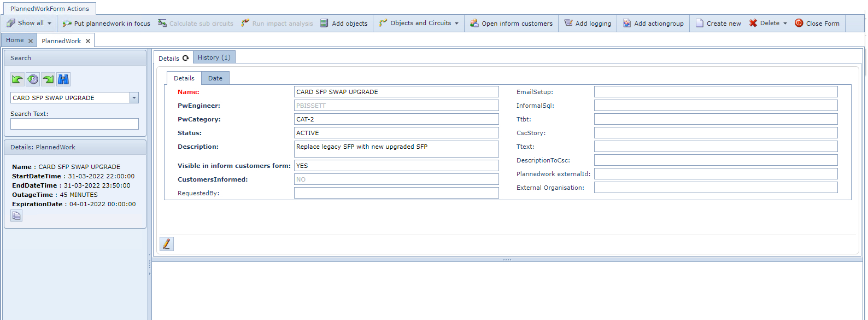
Task: Close the Home tab
Action: click(x=31, y=41)
